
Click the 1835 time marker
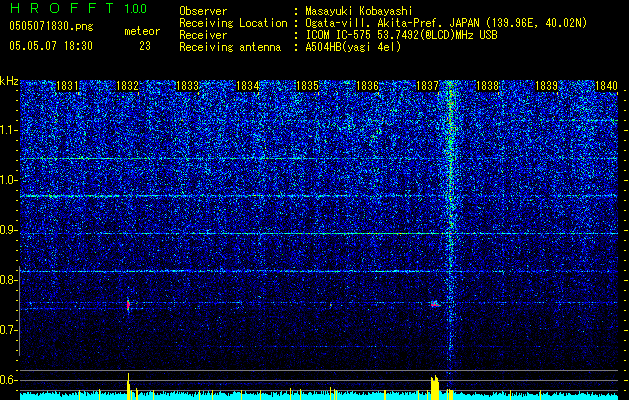tap(307, 86)
